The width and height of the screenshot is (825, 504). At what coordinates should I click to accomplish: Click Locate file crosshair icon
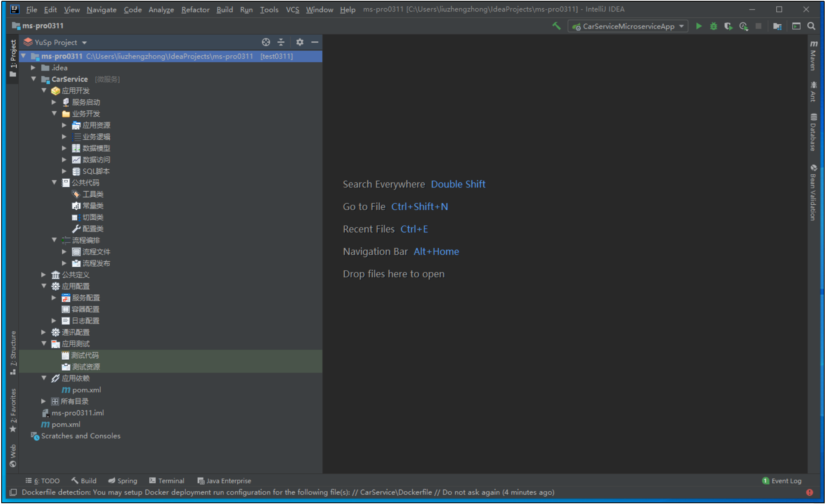[x=266, y=42]
